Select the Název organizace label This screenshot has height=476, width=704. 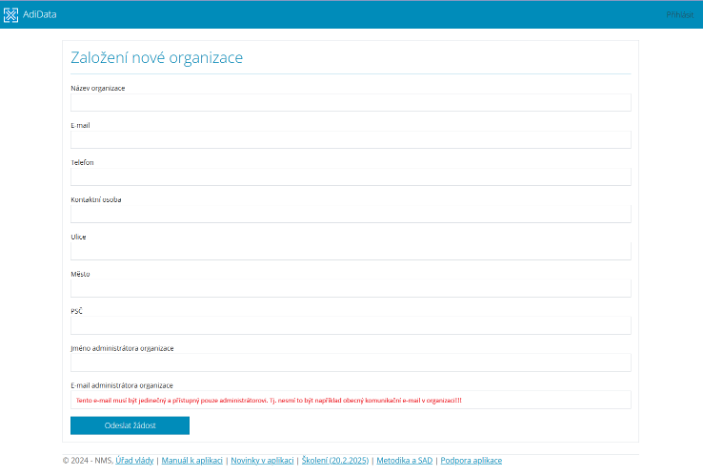[98, 88]
